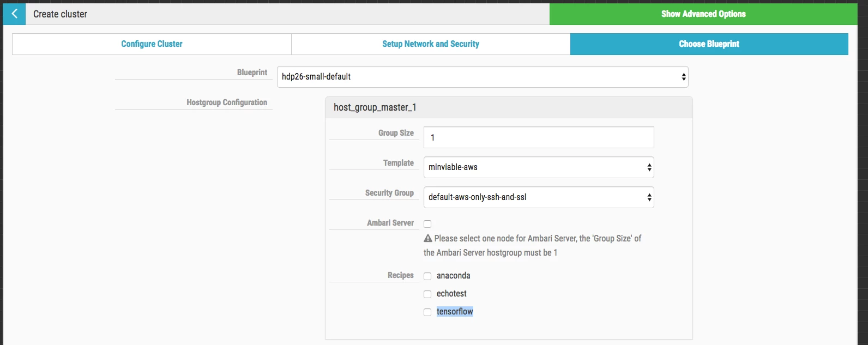The height and width of the screenshot is (345, 868).
Task: Switch to Setup Network and Security tab
Action: click(x=431, y=44)
